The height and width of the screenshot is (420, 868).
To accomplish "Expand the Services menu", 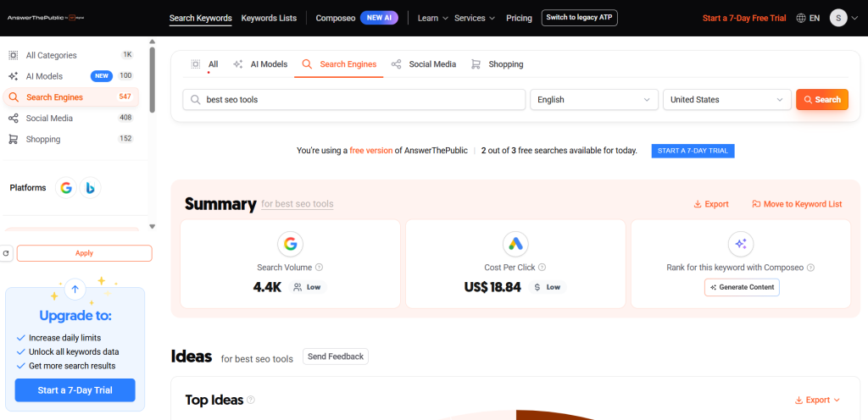I will click(475, 18).
